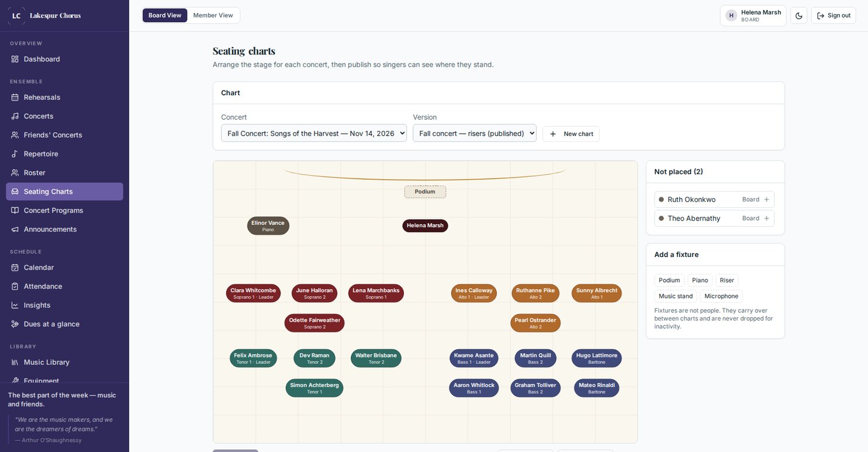868x452 pixels.
Task: Add Ruth Okonkwo with the plus icon
Action: click(767, 200)
